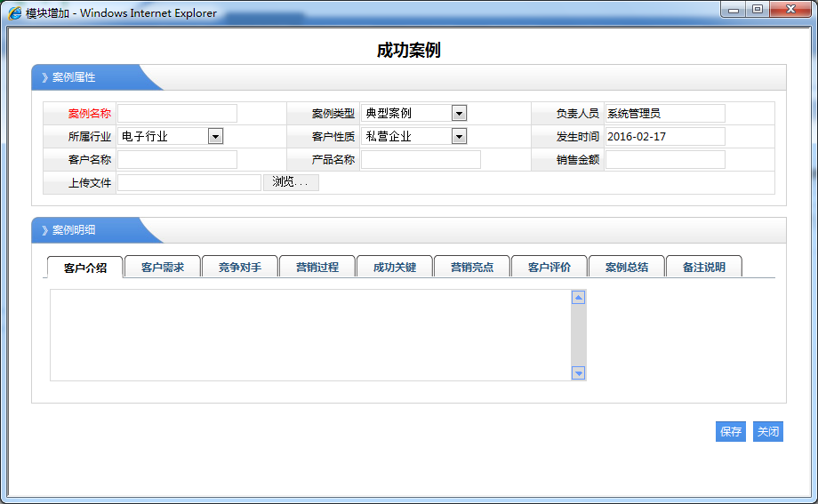
Task: Open the 客户性质 dropdown
Action: coord(459,136)
